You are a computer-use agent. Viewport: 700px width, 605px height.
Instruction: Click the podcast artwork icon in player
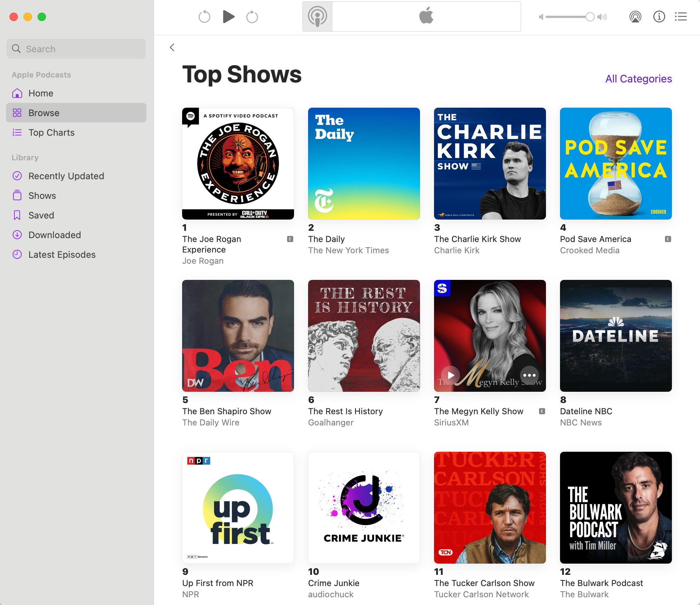[x=317, y=16]
